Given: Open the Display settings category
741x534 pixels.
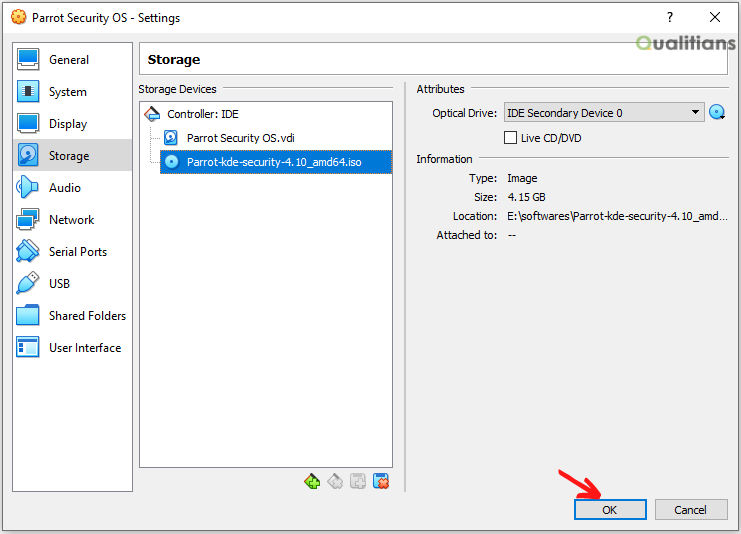Looking at the screenshot, I should pyautogui.click(x=72, y=124).
